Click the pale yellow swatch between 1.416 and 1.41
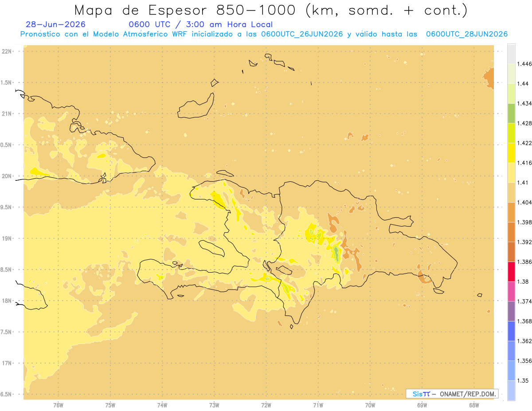Screen dimensions: 532x411 511,172
